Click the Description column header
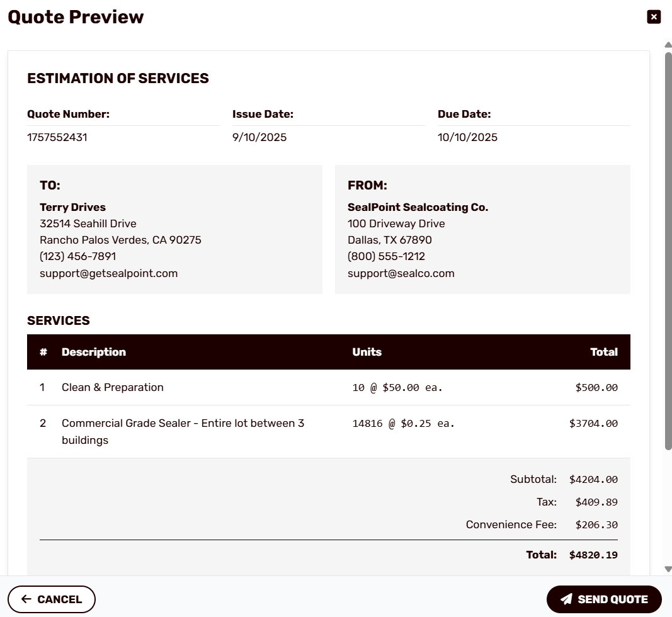Image resolution: width=672 pixels, height=617 pixels. [x=94, y=352]
